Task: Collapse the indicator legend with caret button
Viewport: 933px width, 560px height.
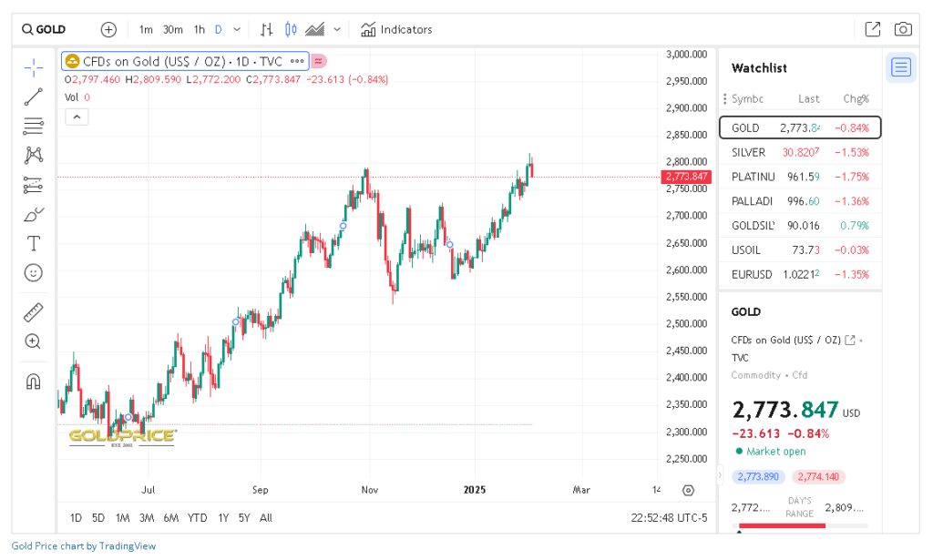Action: pos(77,117)
